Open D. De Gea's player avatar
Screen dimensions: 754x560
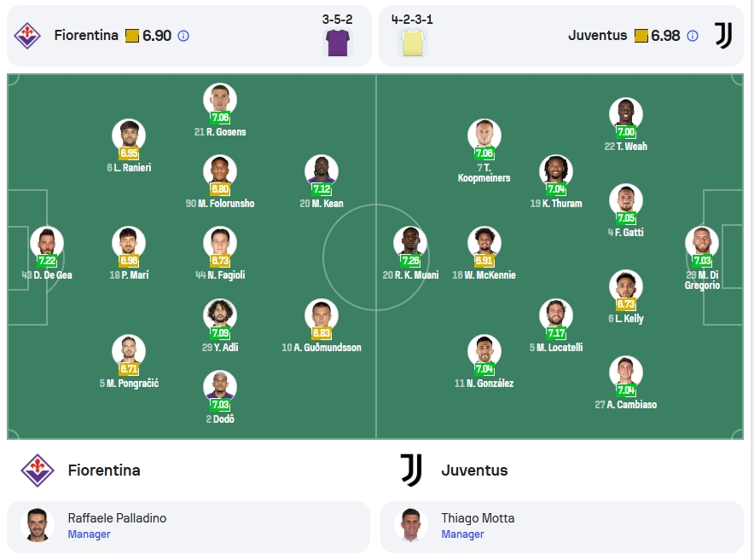47,243
